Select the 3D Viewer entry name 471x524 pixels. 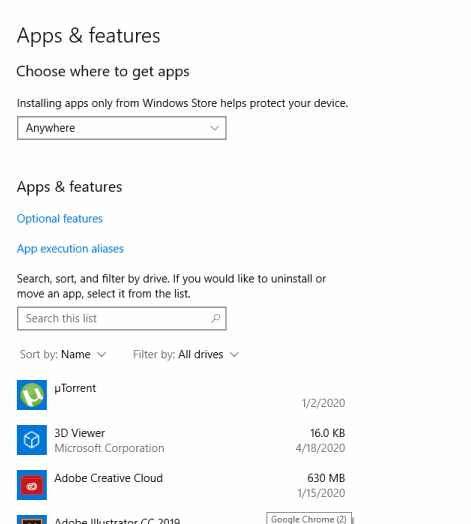point(80,433)
